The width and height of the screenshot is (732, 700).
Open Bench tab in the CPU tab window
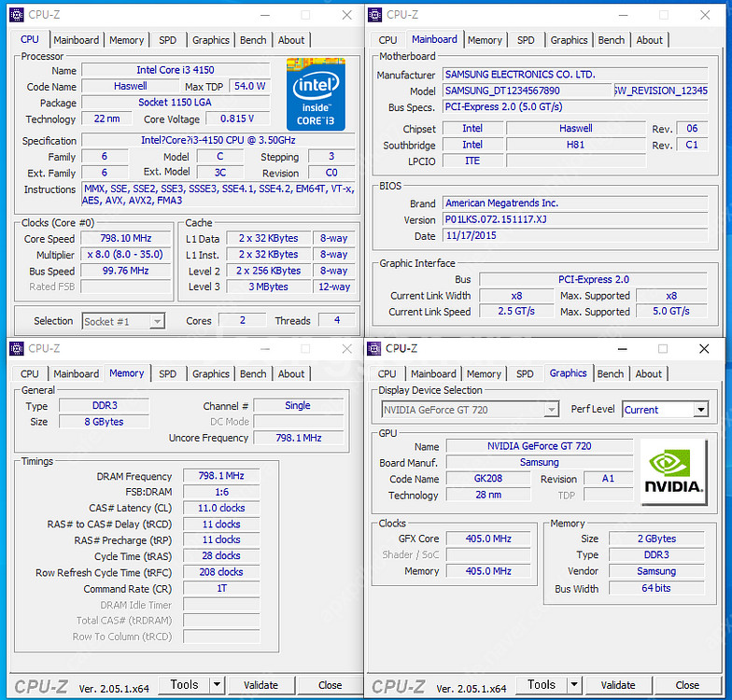pyautogui.click(x=253, y=40)
